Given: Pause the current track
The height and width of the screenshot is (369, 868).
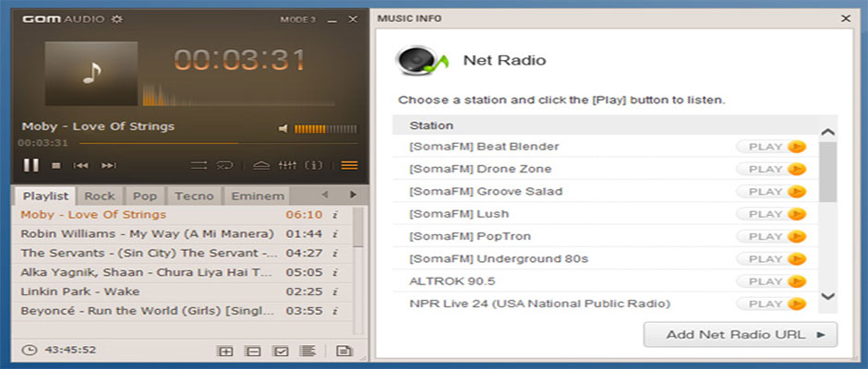Looking at the screenshot, I should 31,165.
